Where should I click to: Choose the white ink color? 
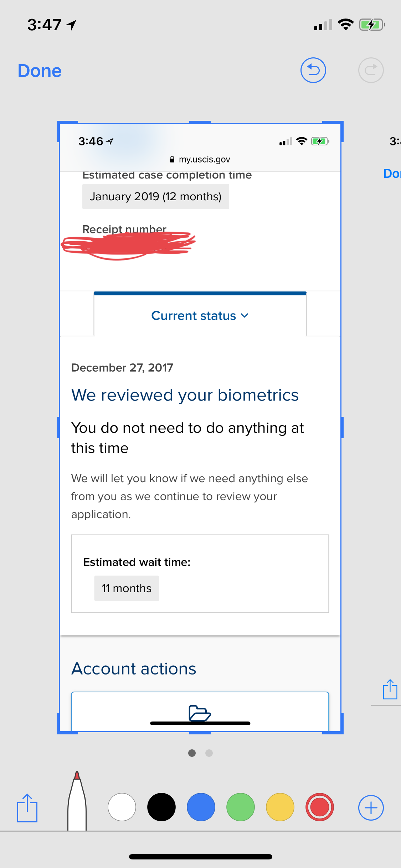pyautogui.click(x=122, y=807)
